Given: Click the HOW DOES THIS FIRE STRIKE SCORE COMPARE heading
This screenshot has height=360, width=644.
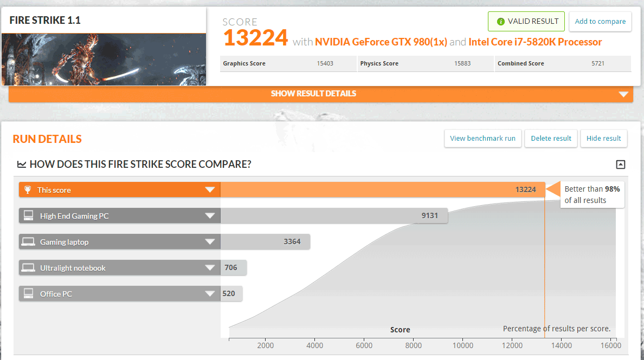Looking at the screenshot, I should [x=140, y=165].
